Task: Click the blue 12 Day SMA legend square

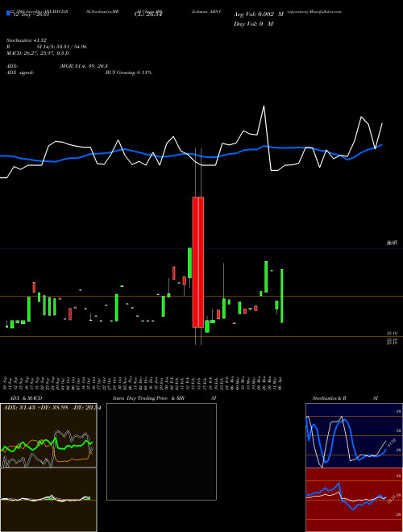Action: (8, 14)
